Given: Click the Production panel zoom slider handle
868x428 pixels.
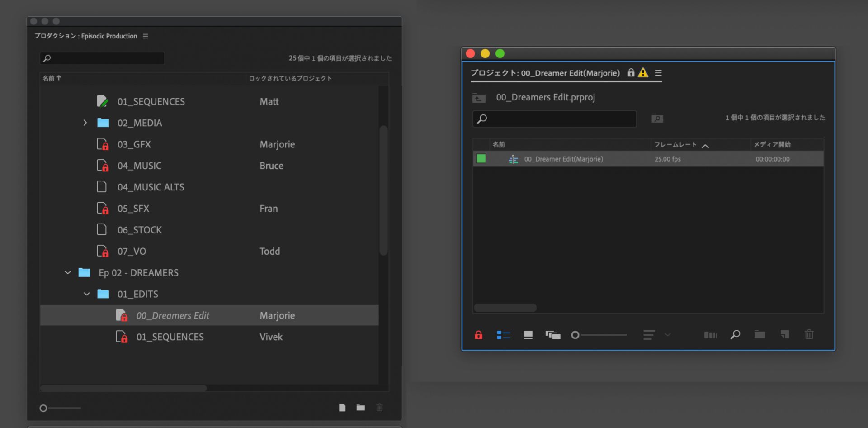Looking at the screenshot, I should [x=43, y=408].
